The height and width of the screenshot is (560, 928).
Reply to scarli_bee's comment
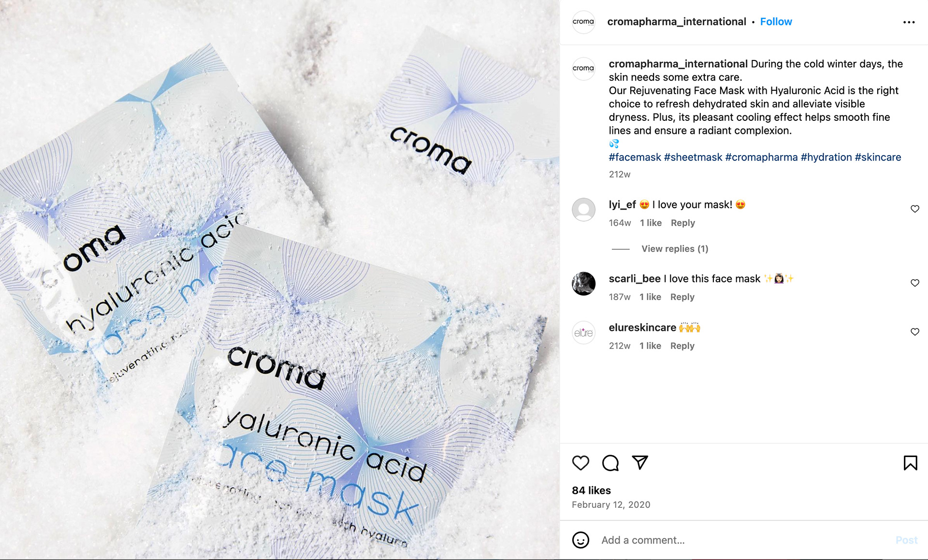coord(682,297)
